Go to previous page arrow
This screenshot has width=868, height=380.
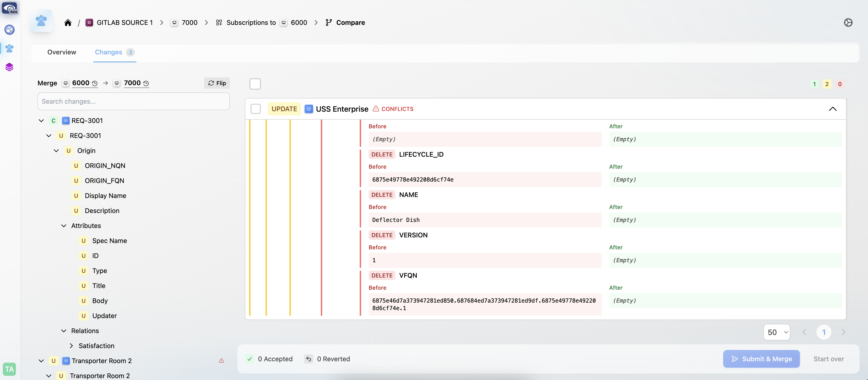(804, 332)
